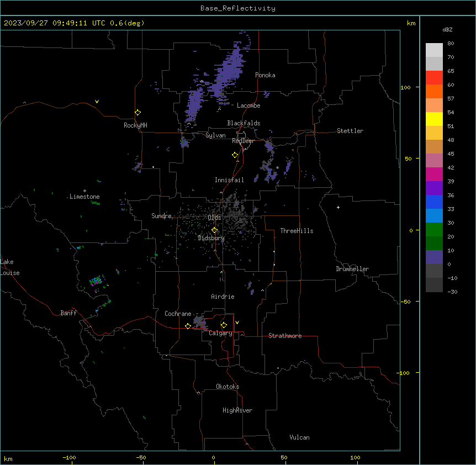Select the Banff label
The image size is (476, 465).
point(68,313)
